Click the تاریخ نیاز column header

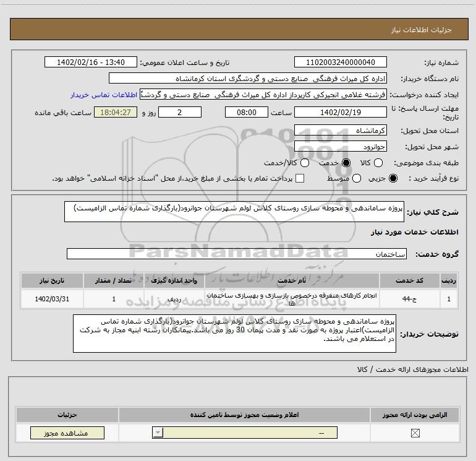52,280
